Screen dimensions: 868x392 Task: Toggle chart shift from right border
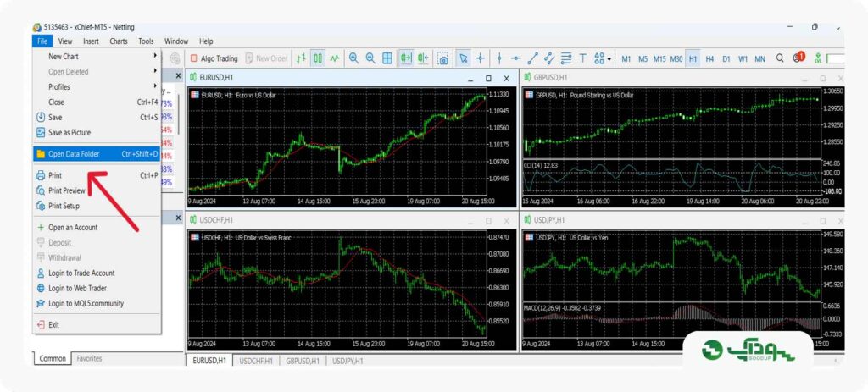tap(424, 58)
